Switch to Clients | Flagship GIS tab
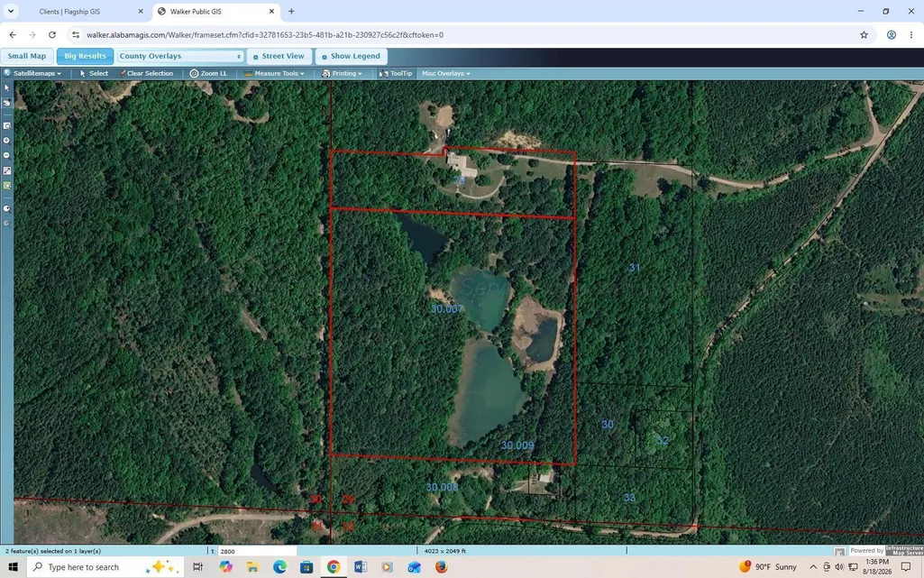This screenshot has height=578, width=924. coord(69,11)
